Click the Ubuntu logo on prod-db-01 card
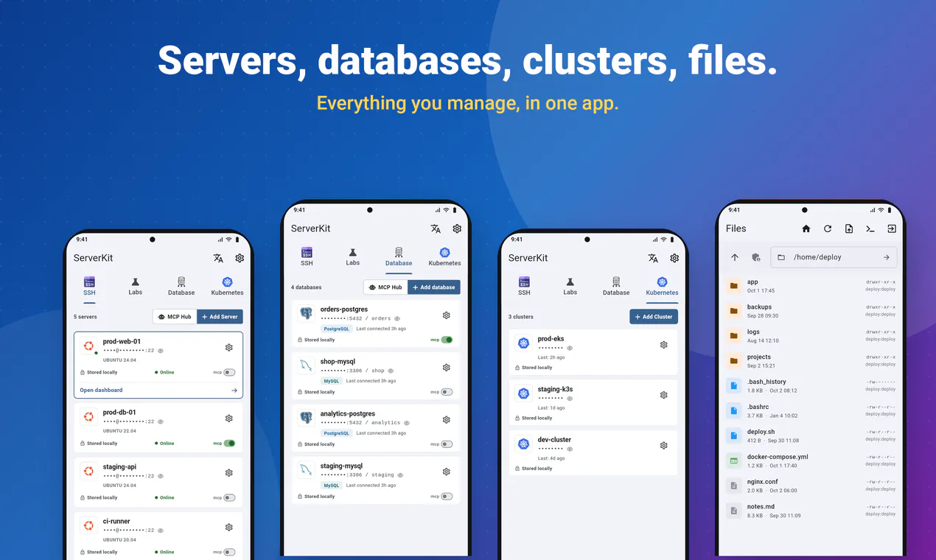Screen dimensions: 936x560 tap(88, 417)
